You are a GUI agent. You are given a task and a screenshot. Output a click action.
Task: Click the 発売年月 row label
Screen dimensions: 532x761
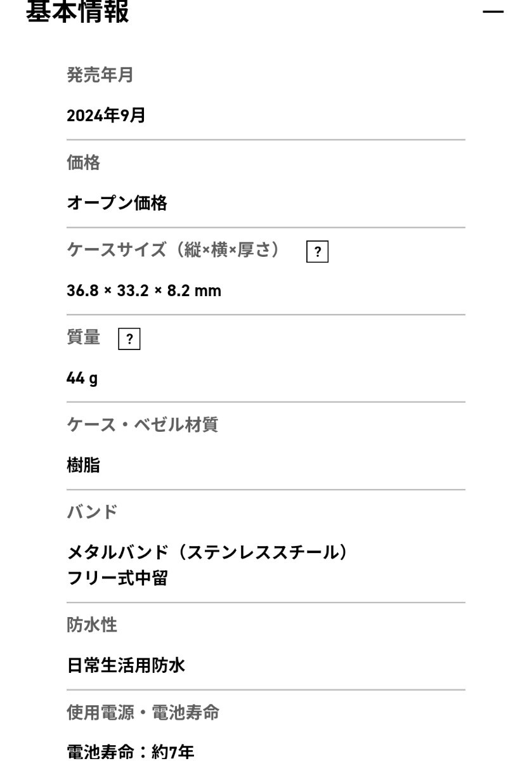click(101, 76)
